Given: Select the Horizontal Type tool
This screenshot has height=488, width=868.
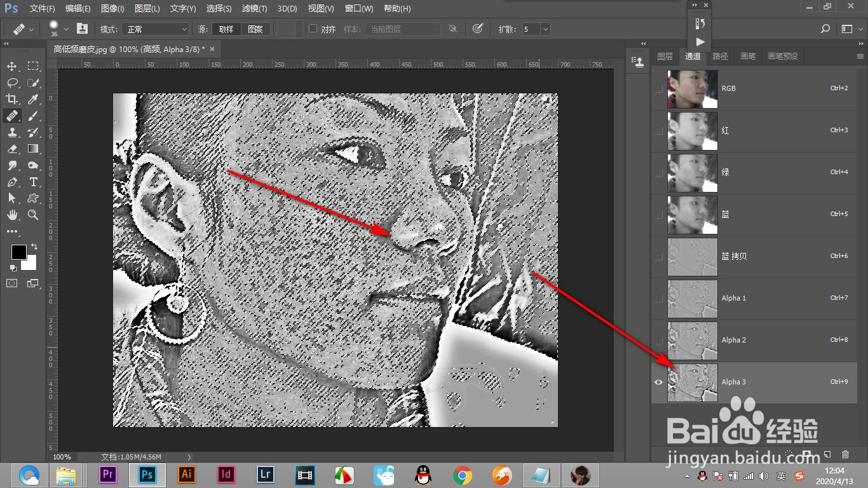Looking at the screenshot, I should 33,182.
